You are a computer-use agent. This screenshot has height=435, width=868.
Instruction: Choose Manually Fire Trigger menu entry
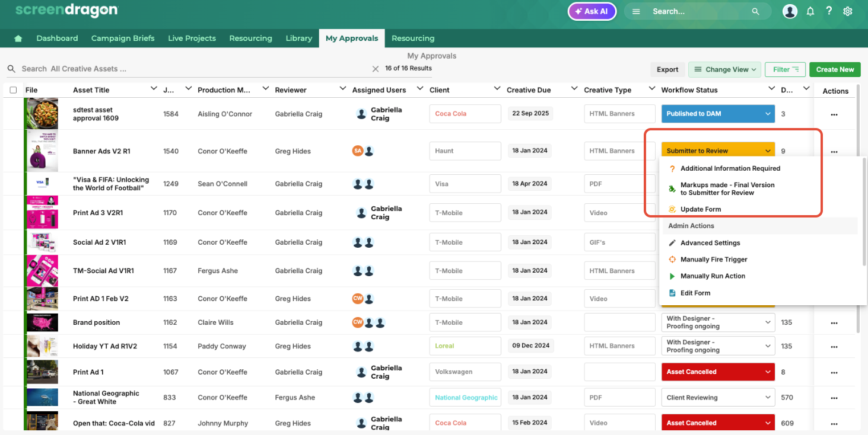click(x=714, y=260)
